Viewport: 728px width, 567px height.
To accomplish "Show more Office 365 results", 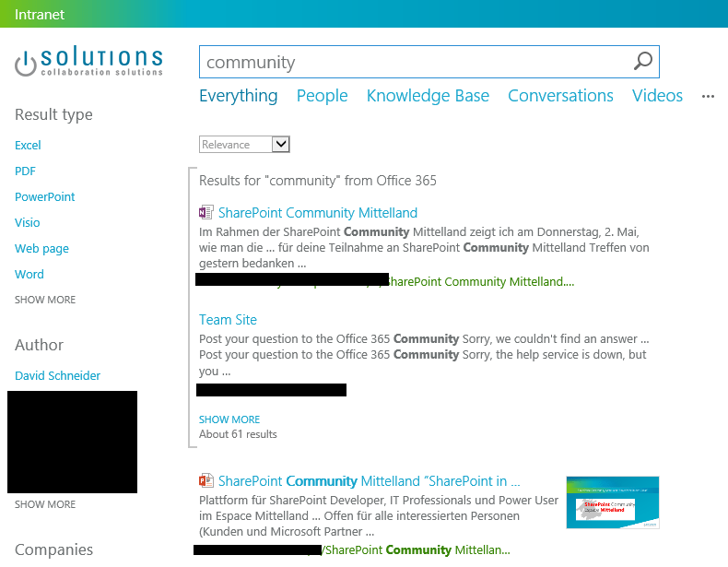I will click(x=229, y=419).
